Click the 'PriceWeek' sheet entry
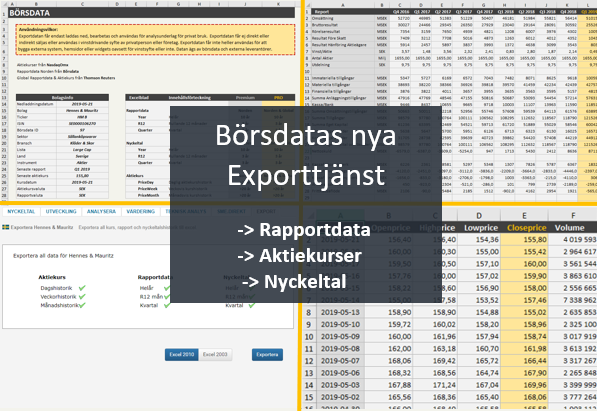Viewport: 597px width, 411px height. click(148, 189)
